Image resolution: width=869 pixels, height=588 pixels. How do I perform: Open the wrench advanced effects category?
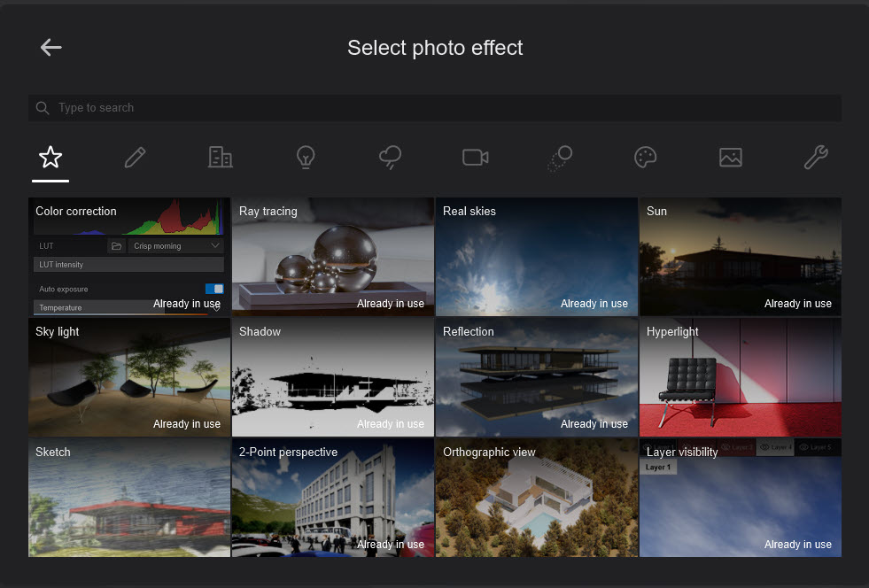(815, 158)
